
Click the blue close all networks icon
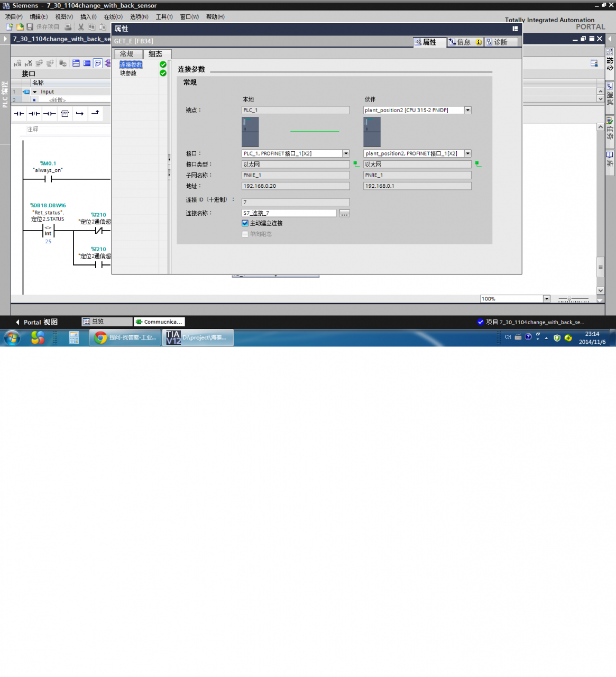(x=87, y=63)
